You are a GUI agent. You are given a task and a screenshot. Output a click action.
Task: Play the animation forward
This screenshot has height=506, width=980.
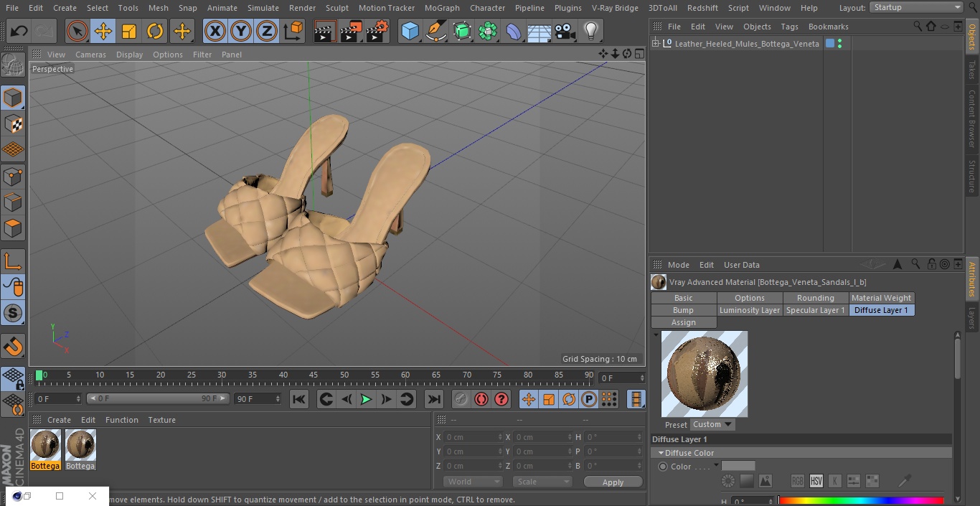pos(366,399)
